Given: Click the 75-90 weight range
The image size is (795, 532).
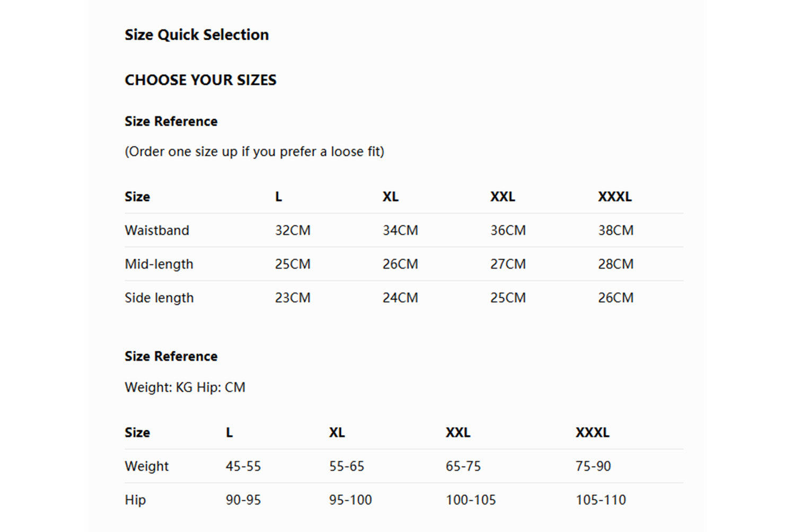Looking at the screenshot, I should [593, 466].
